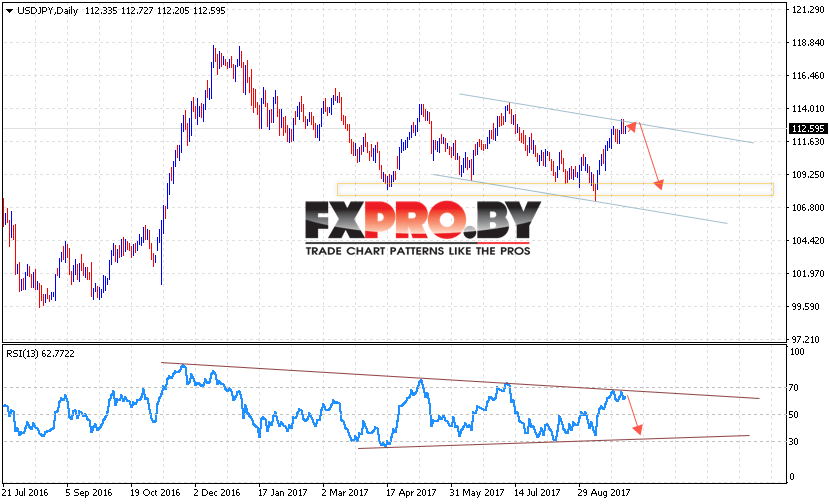Select date label 2 Dec 2016

point(217,492)
